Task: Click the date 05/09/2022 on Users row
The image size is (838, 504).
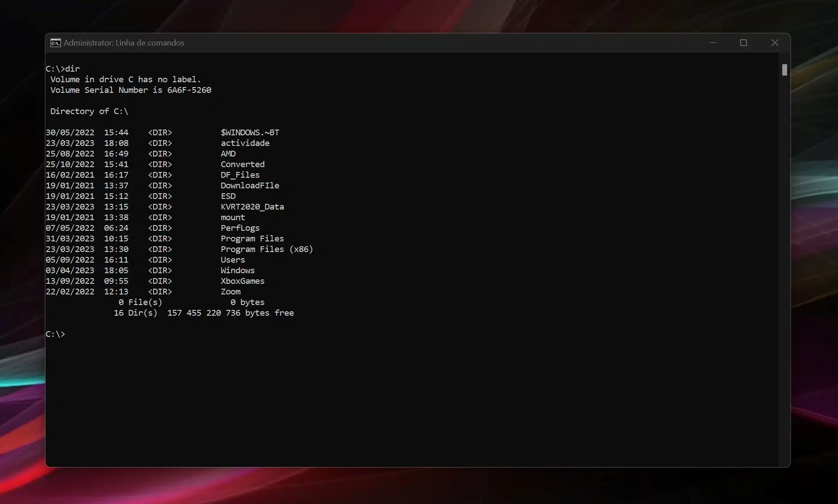Action: coord(70,260)
